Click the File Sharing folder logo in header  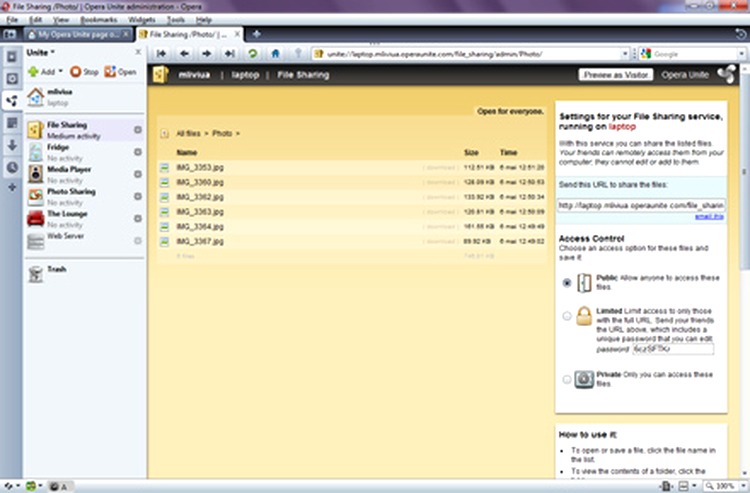(161, 75)
